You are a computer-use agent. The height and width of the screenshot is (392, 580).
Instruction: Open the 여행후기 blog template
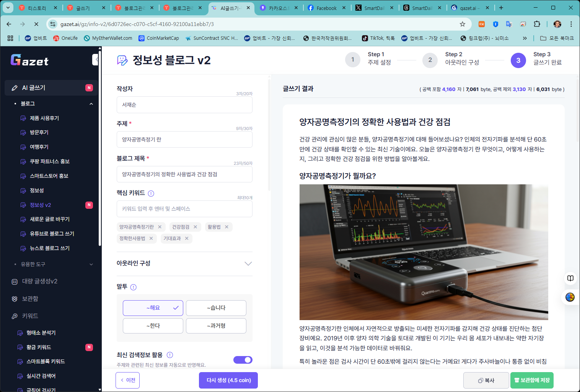39,147
